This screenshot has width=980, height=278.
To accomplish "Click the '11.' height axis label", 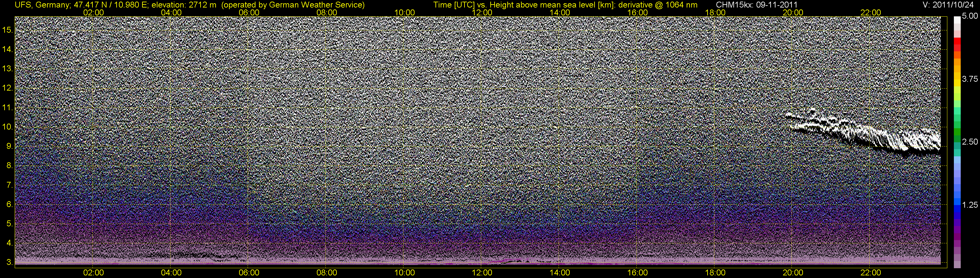I will coord(8,108).
